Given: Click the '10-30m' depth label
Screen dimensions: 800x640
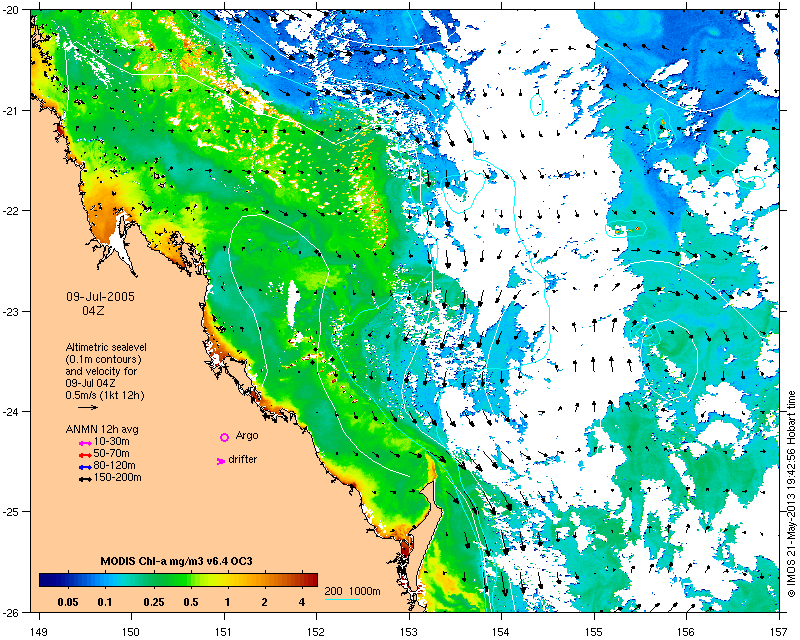Looking at the screenshot, I should [112, 441].
